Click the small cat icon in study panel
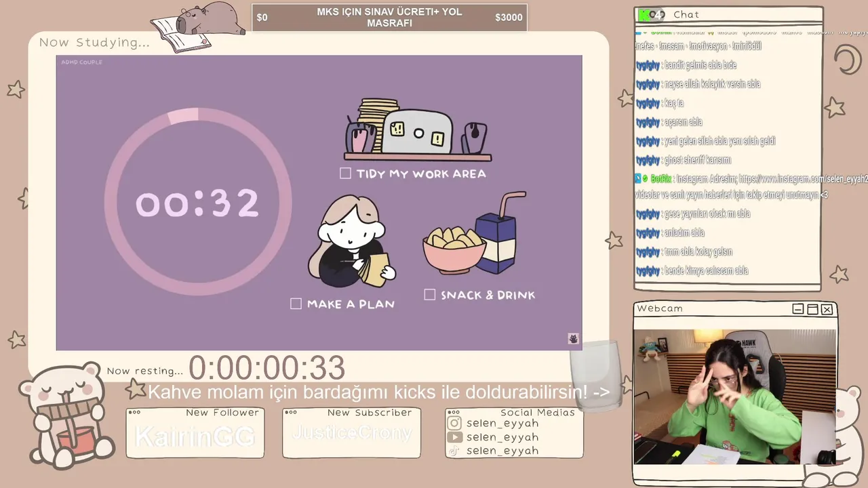868x488 pixels. (x=573, y=339)
